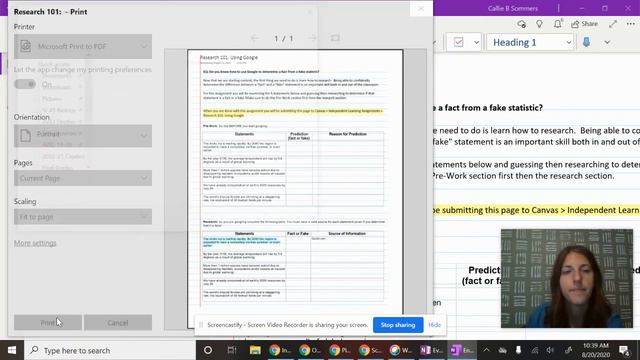Show hidden system tray icons chevron
This screenshot has width=640, height=360.
pos(487,350)
